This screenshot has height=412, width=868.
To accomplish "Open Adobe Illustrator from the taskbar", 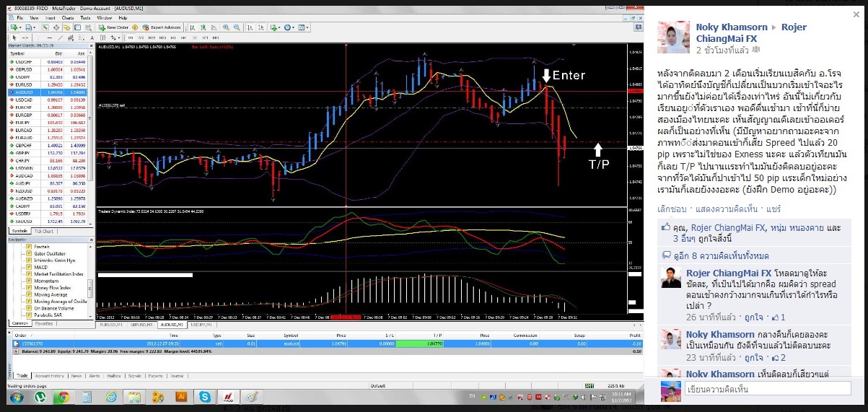I will [181, 398].
